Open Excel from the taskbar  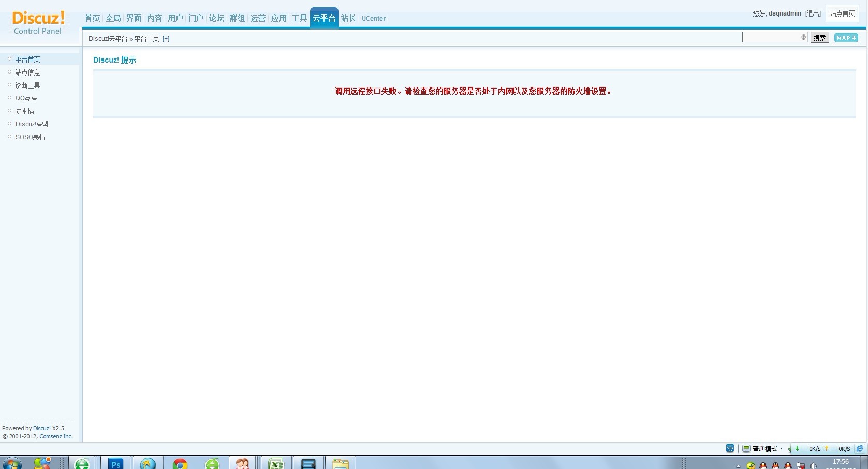point(276,463)
